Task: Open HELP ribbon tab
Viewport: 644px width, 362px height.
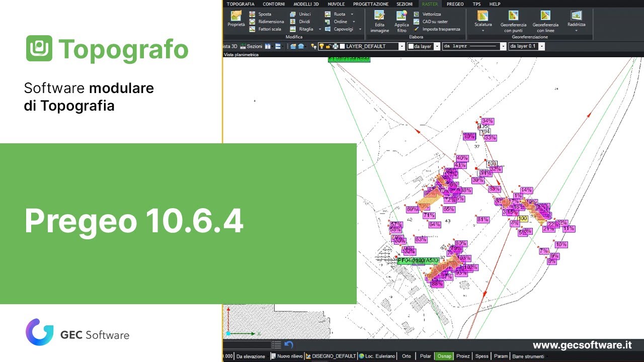Action: pos(495,4)
